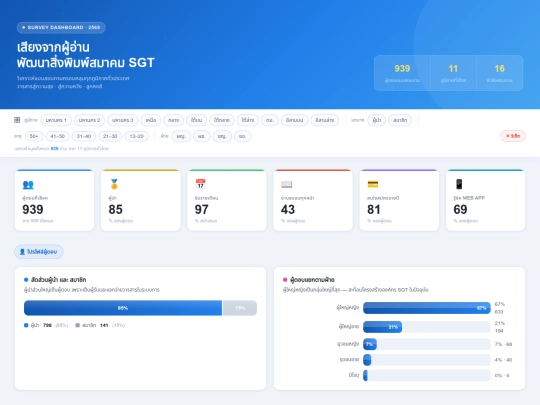
Task: Toggle the นครบาล 2 region filter chip
Action: (89, 120)
